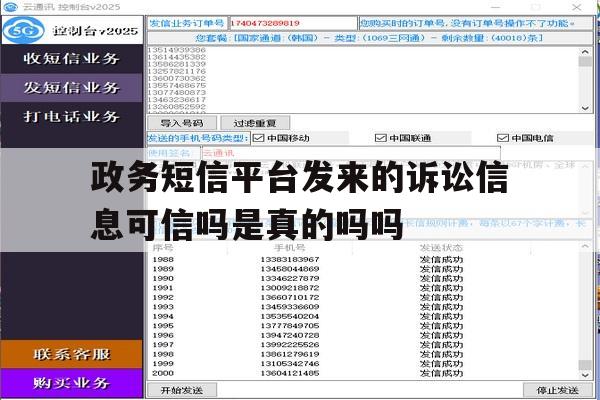Toggle 中国电信 checkbox
600x400 pixels.
coord(502,138)
